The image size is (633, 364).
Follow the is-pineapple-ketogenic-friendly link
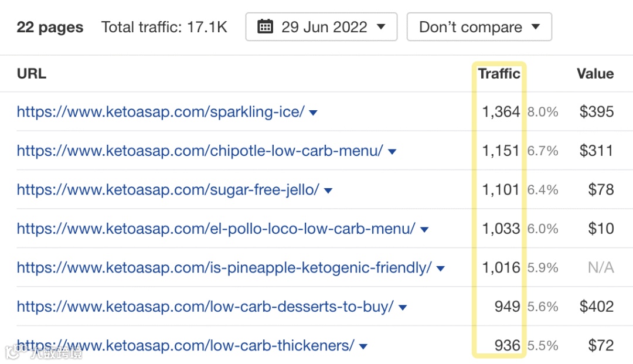pyautogui.click(x=222, y=267)
